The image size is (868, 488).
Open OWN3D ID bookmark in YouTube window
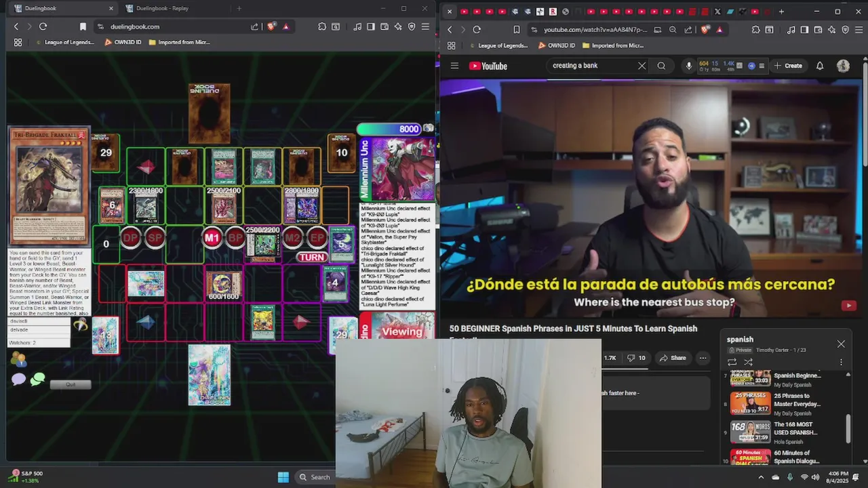(x=556, y=45)
